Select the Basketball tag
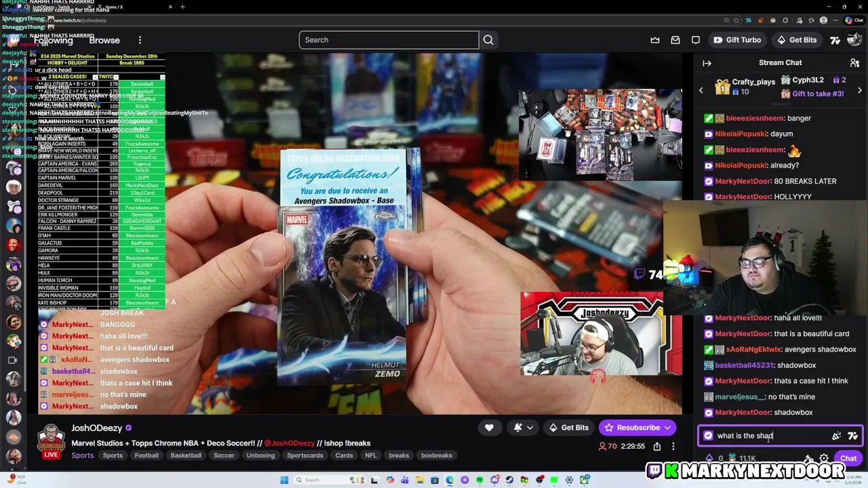The image size is (868, 488). pos(186,455)
